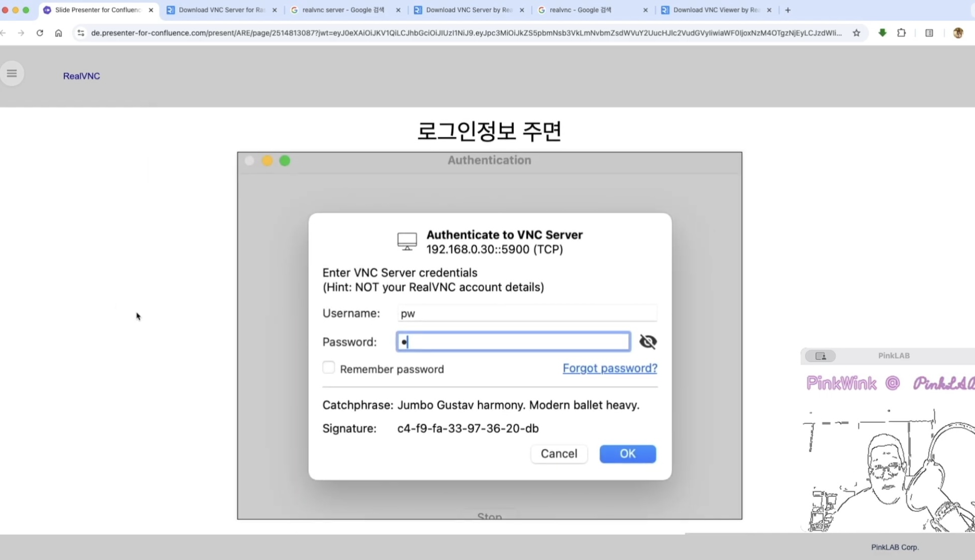
Task: Switch to the realvnc server Google search tab
Action: (x=343, y=10)
